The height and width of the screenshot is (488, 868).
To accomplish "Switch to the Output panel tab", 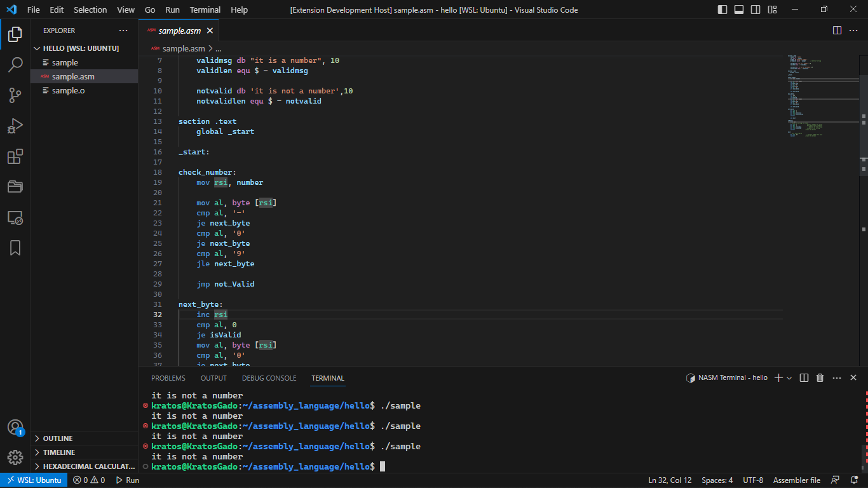I will click(x=214, y=378).
